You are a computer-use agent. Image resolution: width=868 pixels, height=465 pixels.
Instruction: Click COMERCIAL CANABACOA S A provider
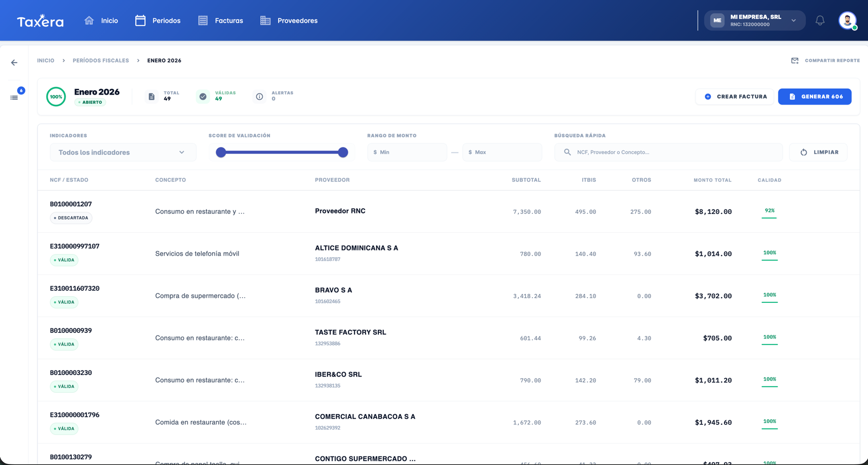pyautogui.click(x=365, y=417)
